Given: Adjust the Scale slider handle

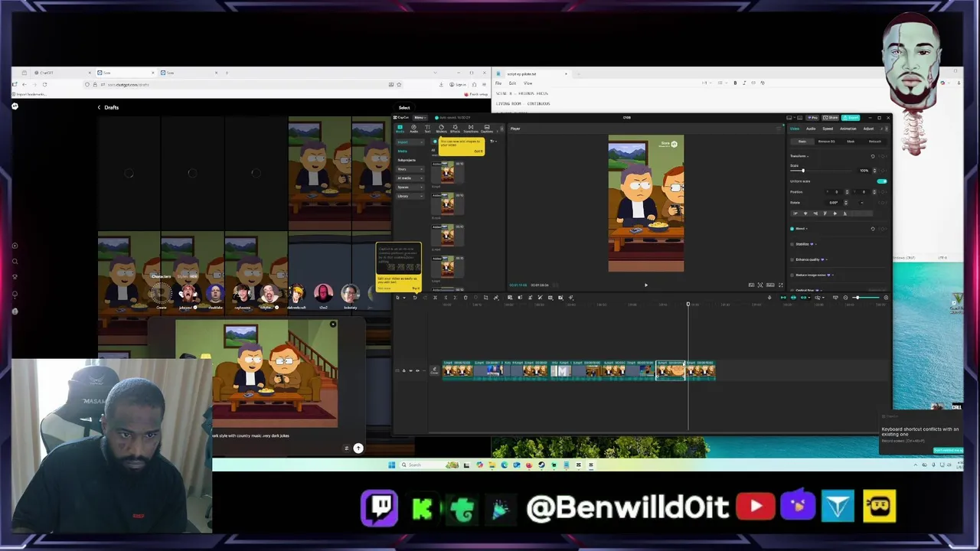Looking at the screenshot, I should (803, 171).
